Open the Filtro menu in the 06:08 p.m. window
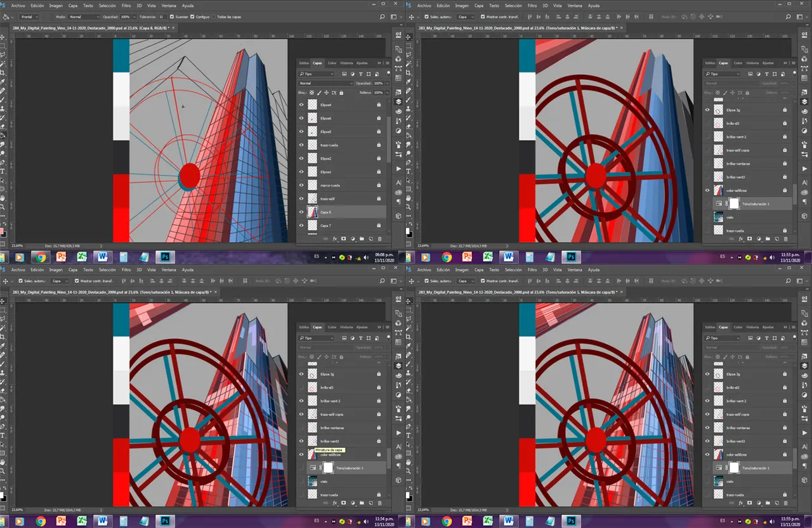 click(x=126, y=6)
